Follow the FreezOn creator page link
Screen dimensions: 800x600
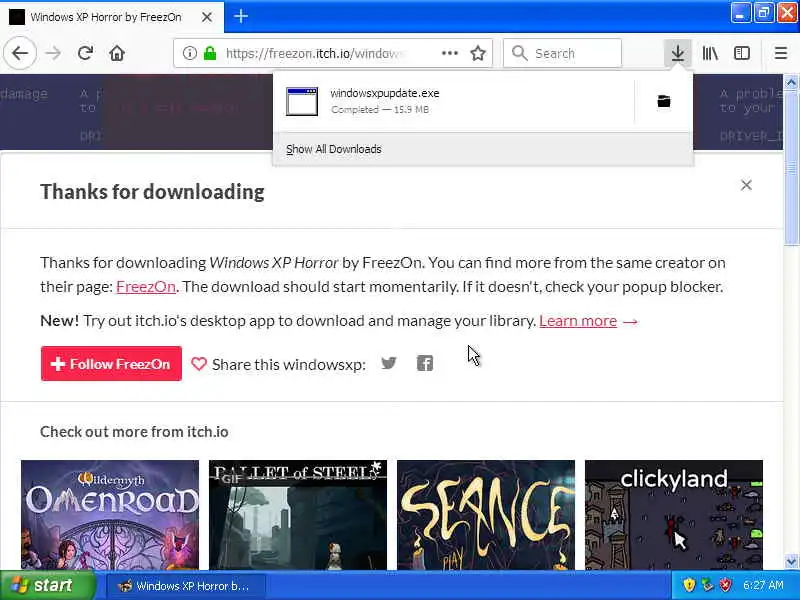pos(146,287)
